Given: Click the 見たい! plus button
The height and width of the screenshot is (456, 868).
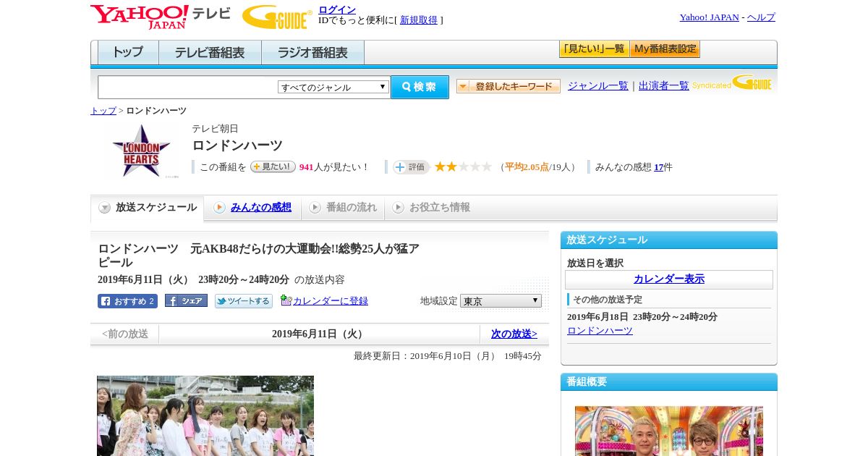Looking at the screenshot, I should click(x=273, y=166).
